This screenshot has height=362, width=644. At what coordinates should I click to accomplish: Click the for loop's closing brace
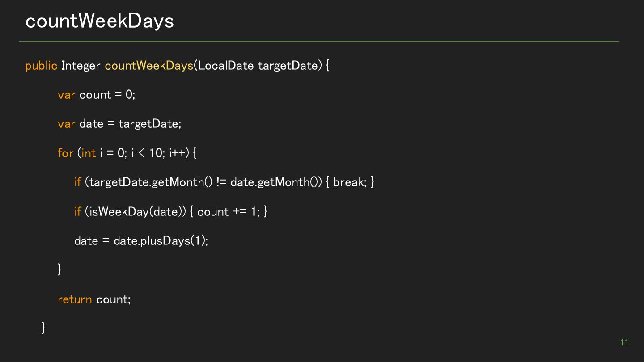pyautogui.click(x=59, y=269)
